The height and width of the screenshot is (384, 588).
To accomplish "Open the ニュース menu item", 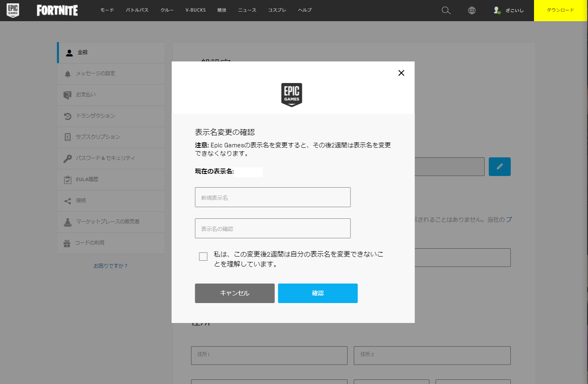I will click(247, 10).
